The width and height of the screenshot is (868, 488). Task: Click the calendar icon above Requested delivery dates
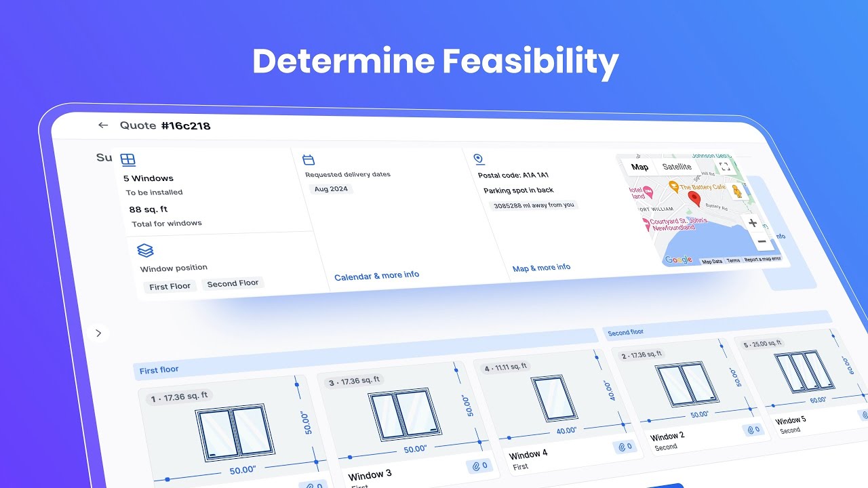(x=309, y=160)
